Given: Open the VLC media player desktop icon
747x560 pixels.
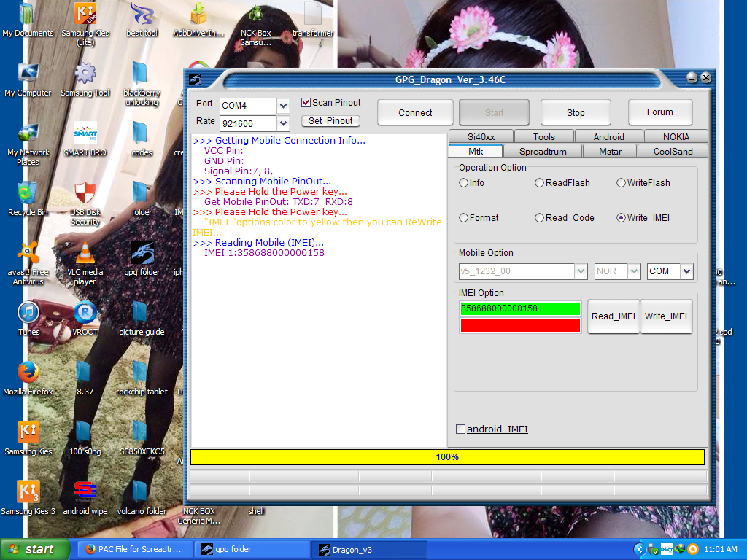Looking at the screenshot, I should tap(85, 254).
